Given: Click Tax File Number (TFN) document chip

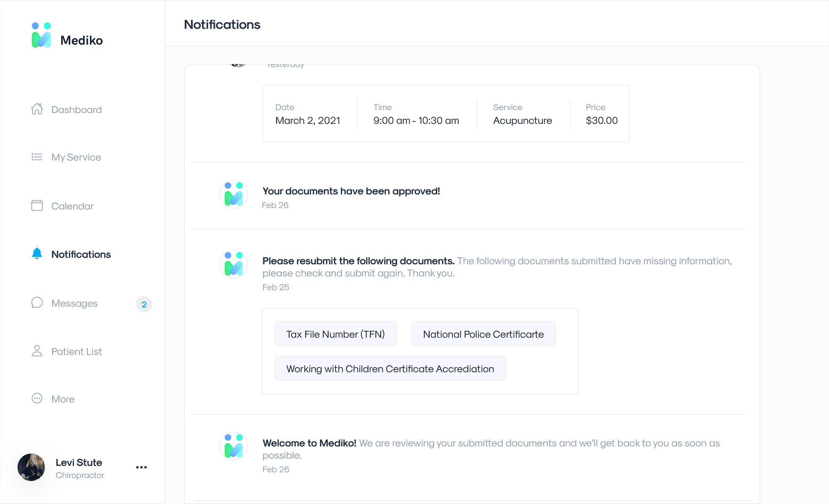Looking at the screenshot, I should click(336, 333).
